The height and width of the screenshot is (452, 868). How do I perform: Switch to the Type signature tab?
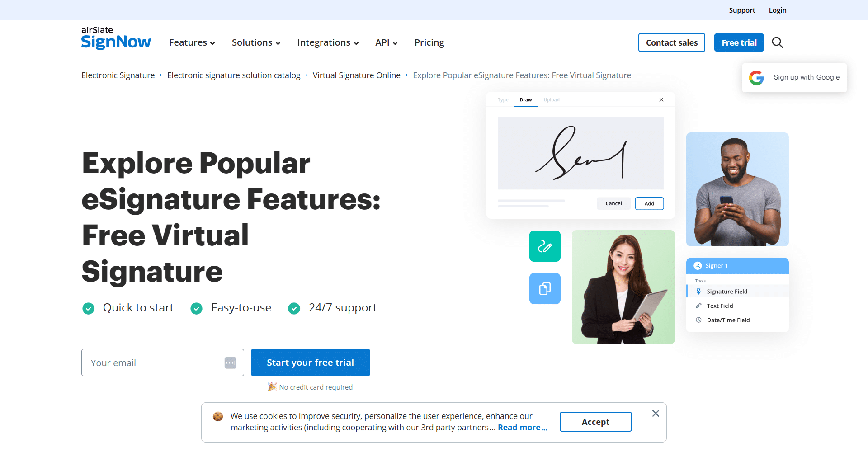point(503,100)
